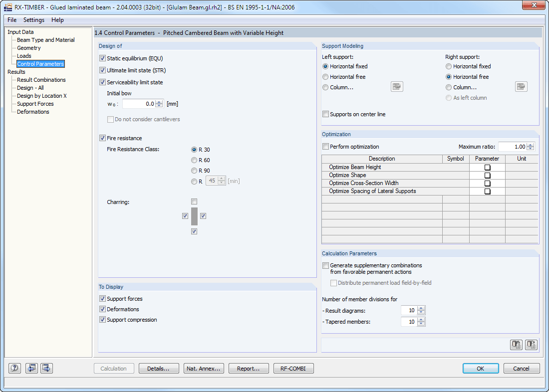Viewport: 549px width, 392px height.
Task: Set right support to Horizontal fixed
Action: coord(448,66)
